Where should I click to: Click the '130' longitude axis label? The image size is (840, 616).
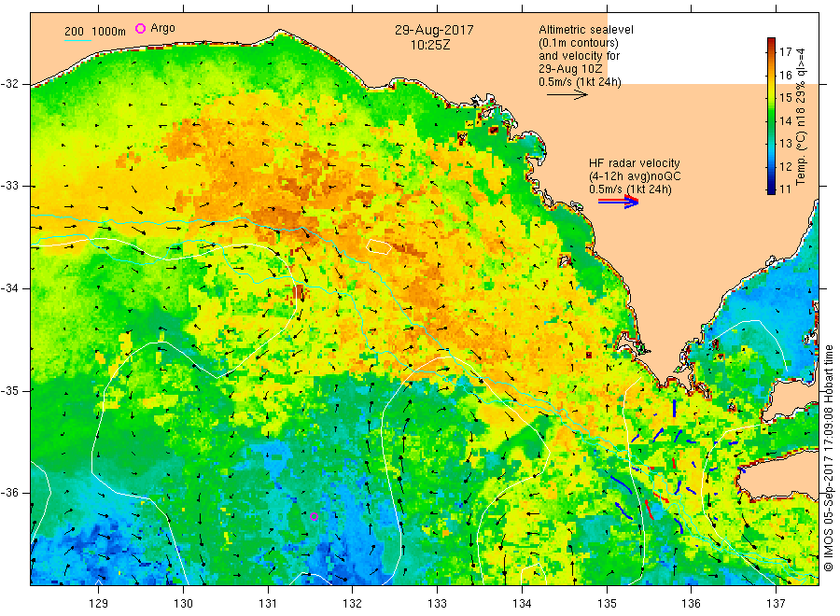click(x=183, y=604)
